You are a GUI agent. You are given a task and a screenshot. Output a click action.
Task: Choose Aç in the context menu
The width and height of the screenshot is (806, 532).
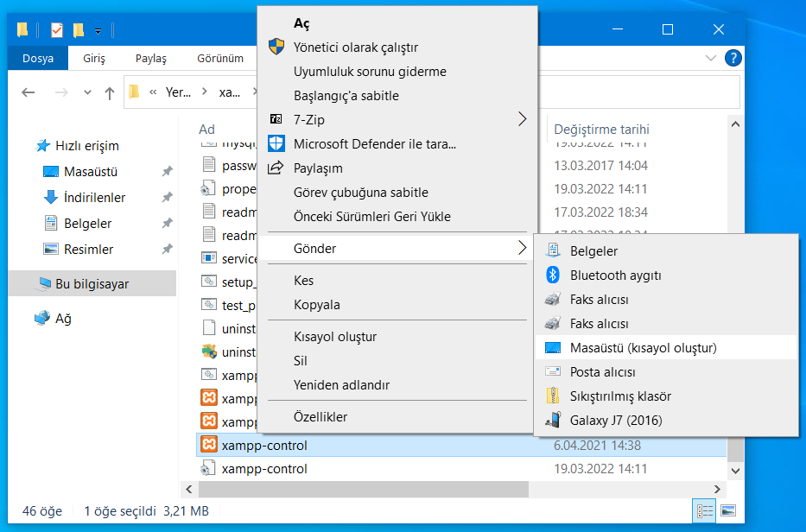[397, 23]
